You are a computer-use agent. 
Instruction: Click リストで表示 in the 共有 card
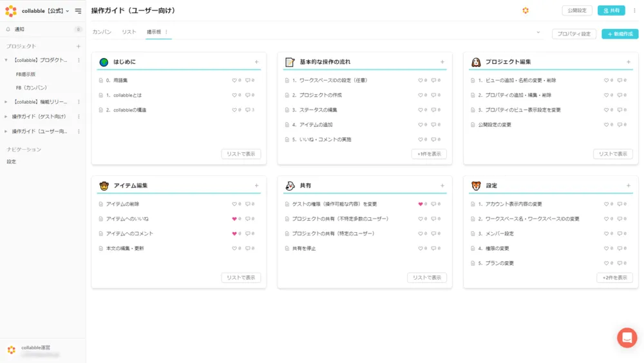427,278
